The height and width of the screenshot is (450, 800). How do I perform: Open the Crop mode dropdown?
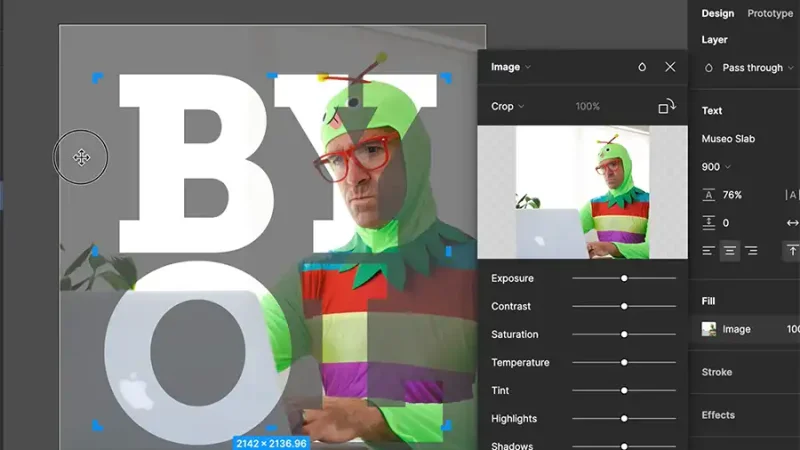point(507,106)
